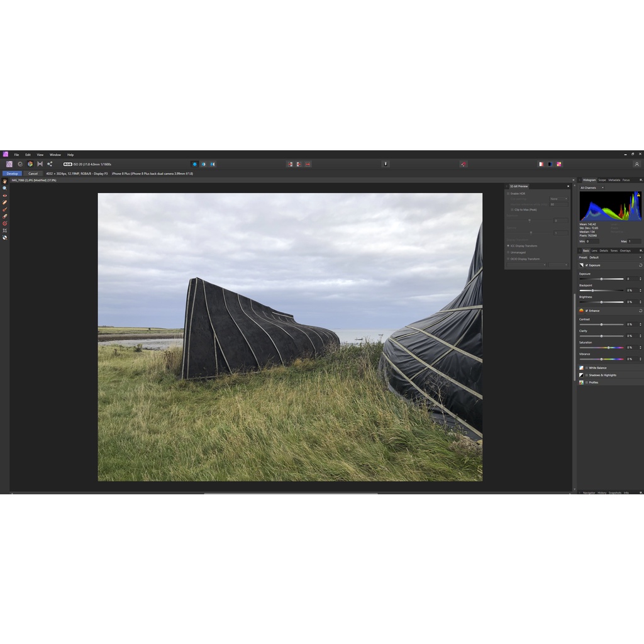Open the Preset Default dropdown

click(615, 257)
